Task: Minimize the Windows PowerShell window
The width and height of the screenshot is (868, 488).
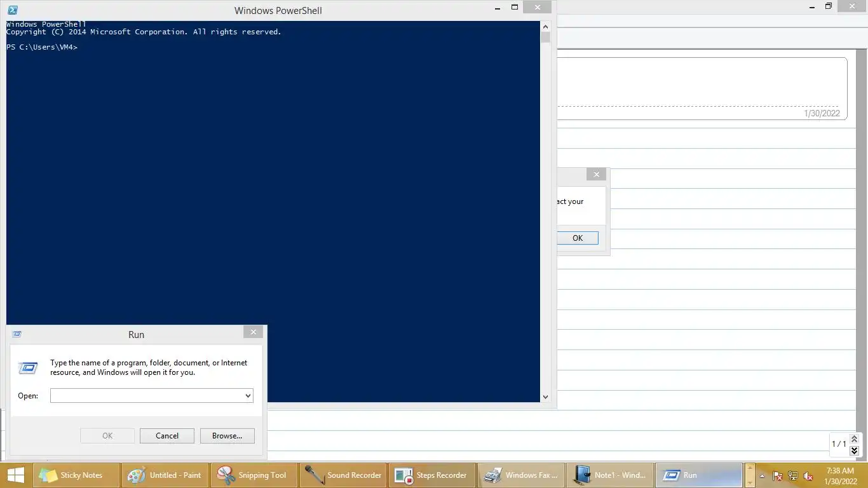Action: (498, 8)
